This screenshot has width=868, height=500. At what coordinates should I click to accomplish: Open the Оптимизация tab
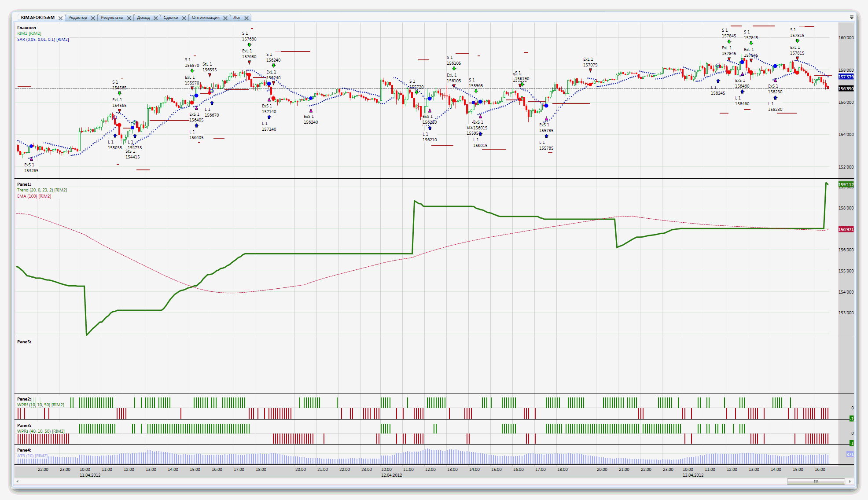tap(206, 18)
